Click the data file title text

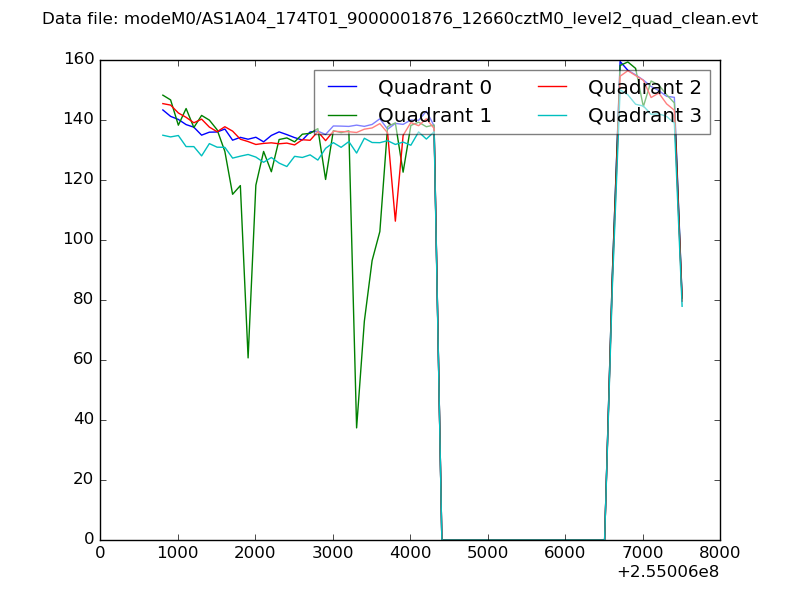pyautogui.click(x=400, y=19)
